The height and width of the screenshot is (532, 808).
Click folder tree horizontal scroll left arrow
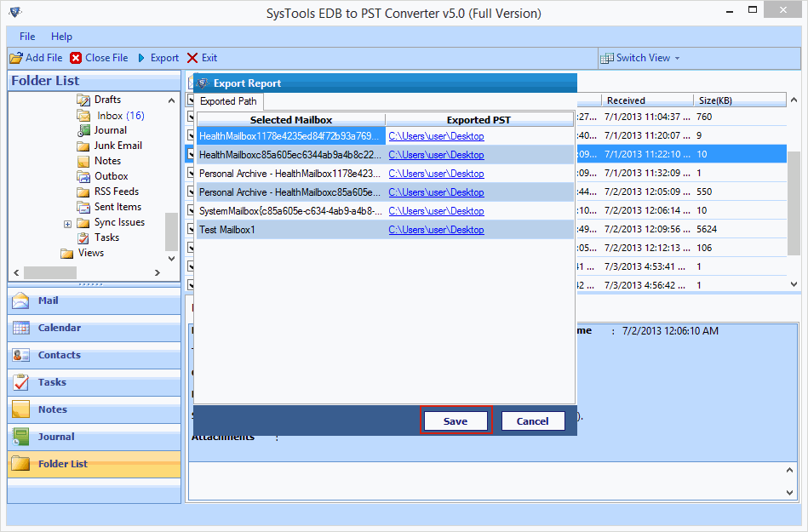[x=16, y=273]
